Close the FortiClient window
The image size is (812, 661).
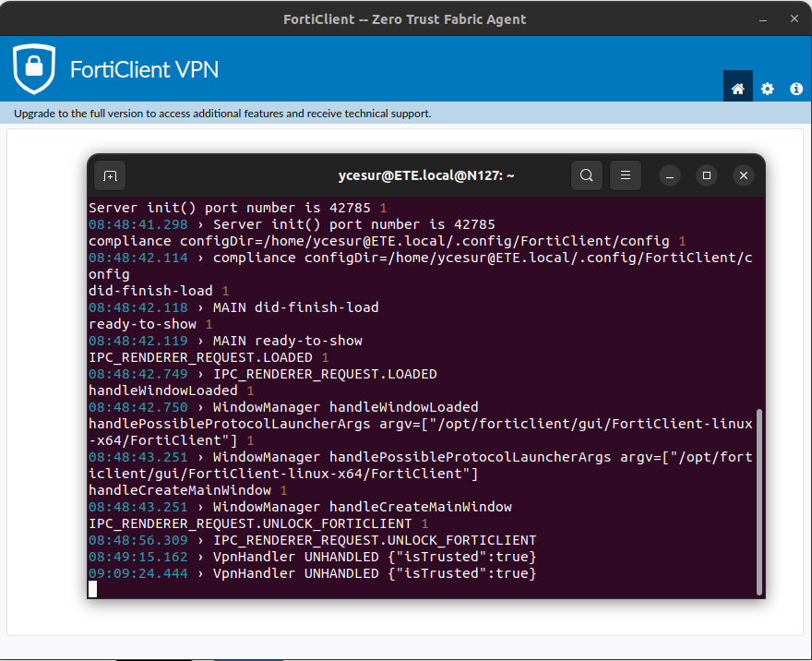click(x=794, y=18)
